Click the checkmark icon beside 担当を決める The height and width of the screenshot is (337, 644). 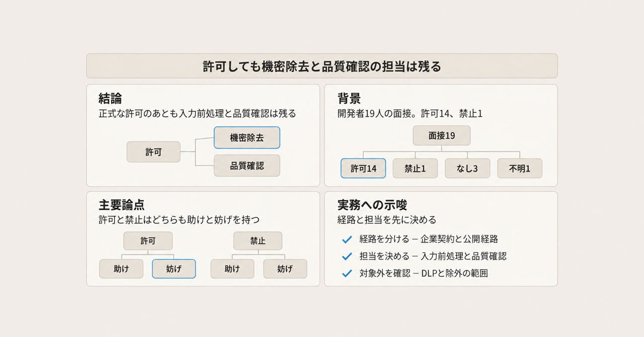(347, 257)
